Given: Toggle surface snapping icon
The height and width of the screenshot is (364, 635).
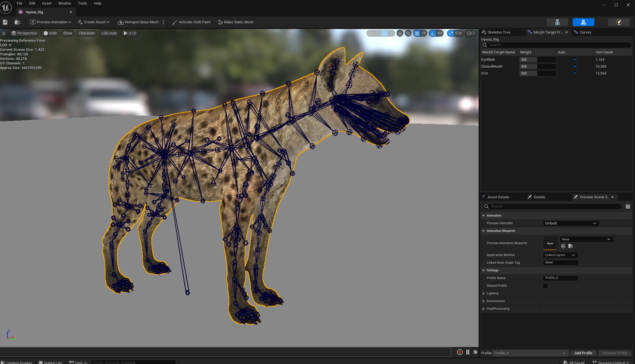Looking at the screenshot, I should pyautogui.click(x=408, y=33).
